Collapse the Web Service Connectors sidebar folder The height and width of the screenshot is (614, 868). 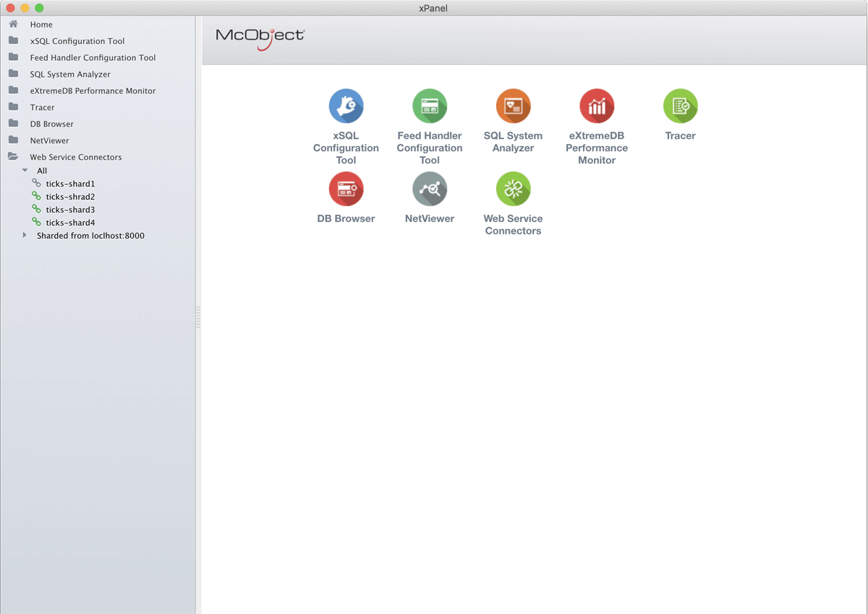coord(13,157)
